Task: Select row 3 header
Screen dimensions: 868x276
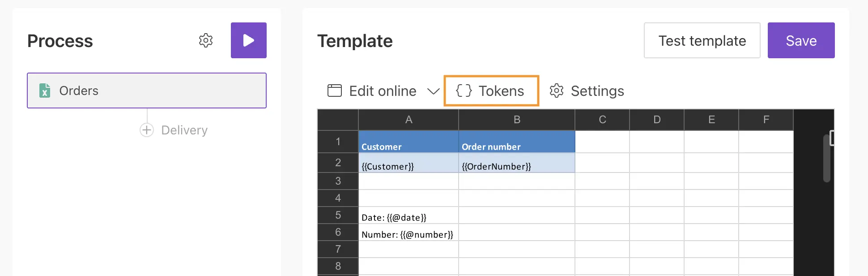Action: (x=338, y=181)
